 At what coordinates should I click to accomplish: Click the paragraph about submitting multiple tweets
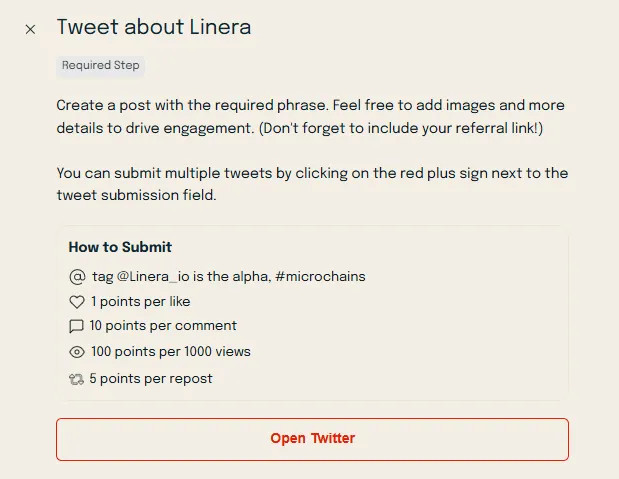pyautogui.click(x=312, y=184)
